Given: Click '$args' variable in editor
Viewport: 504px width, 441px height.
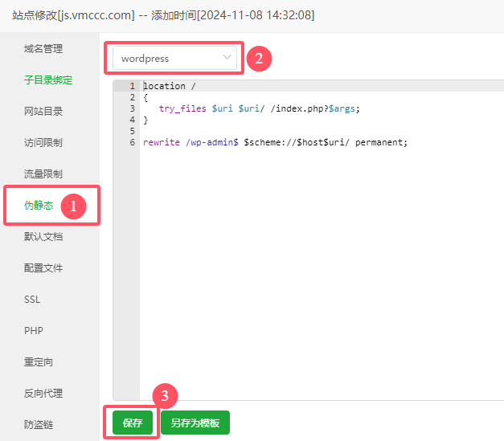Looking at the screenshot, I should point(342,108).
